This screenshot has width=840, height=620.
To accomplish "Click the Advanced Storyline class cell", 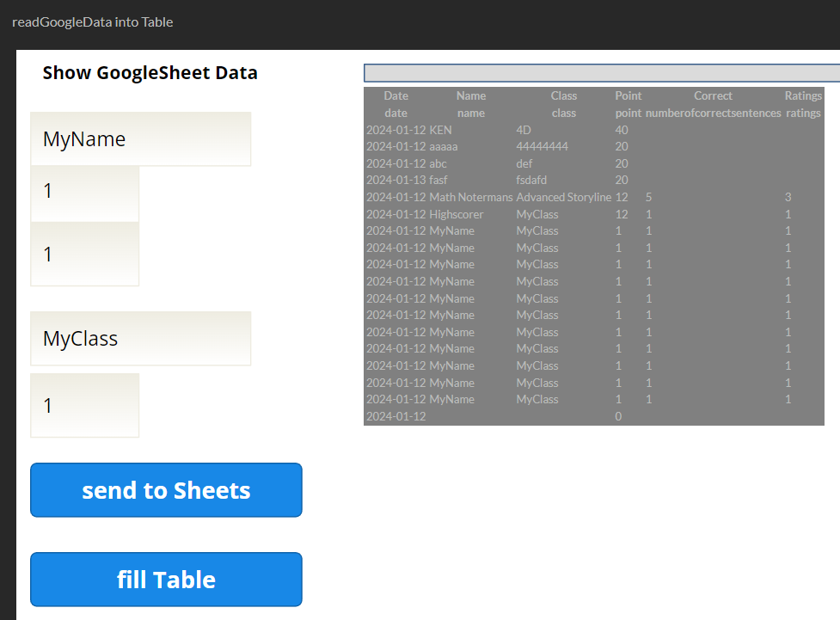I will point(563,197).
